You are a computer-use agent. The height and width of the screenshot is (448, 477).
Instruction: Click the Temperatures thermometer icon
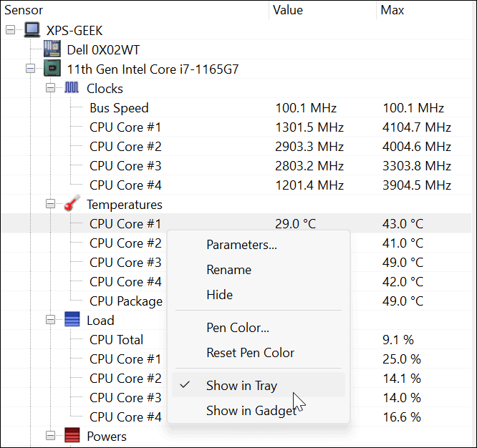[72, 205]
